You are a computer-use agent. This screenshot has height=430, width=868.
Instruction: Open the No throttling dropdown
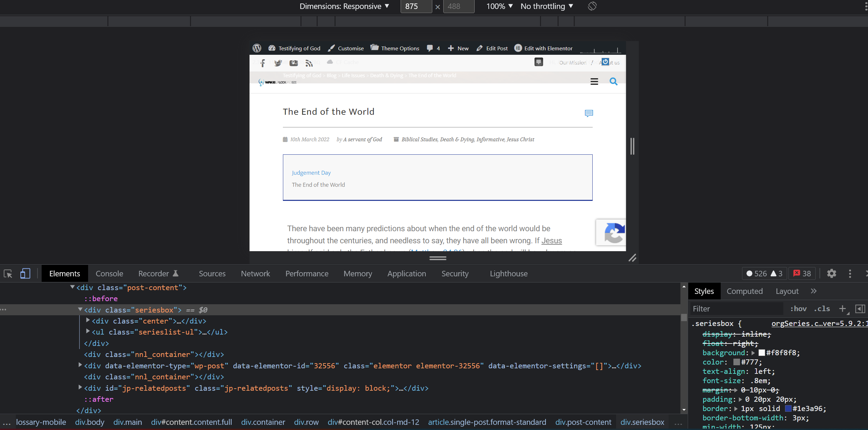547,6
